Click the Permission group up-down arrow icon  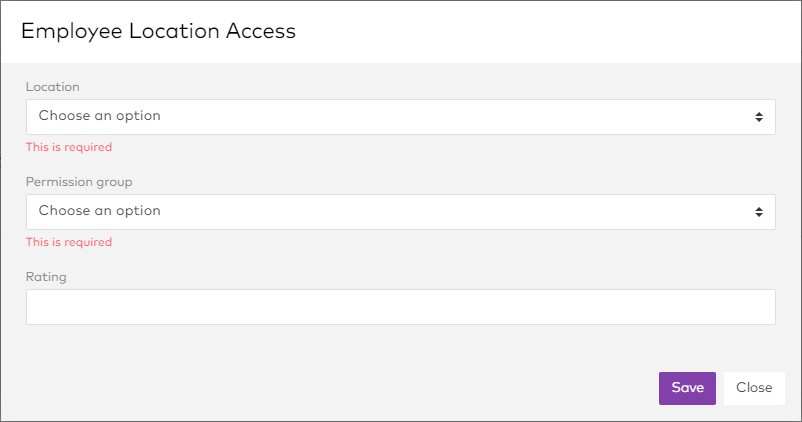click(x=759, y=212)
